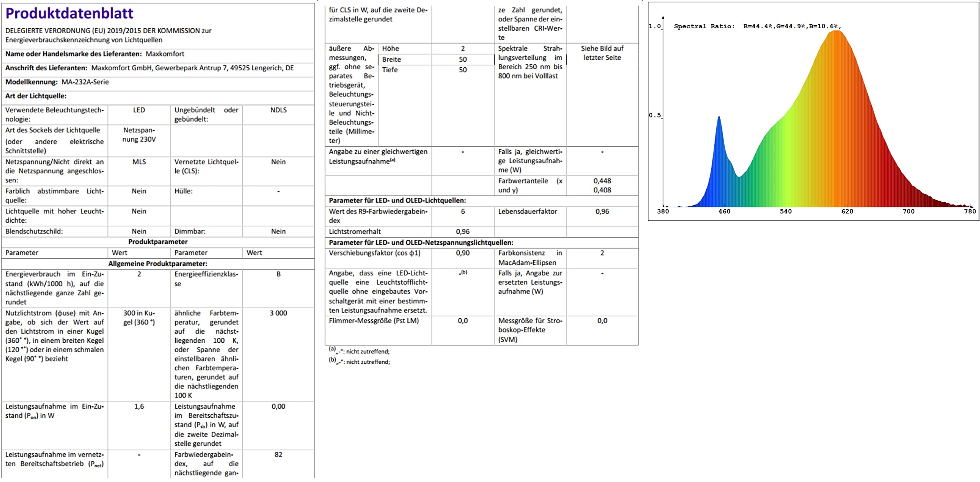Select the "LED" lighting technology value

click(x=139, y=110)
